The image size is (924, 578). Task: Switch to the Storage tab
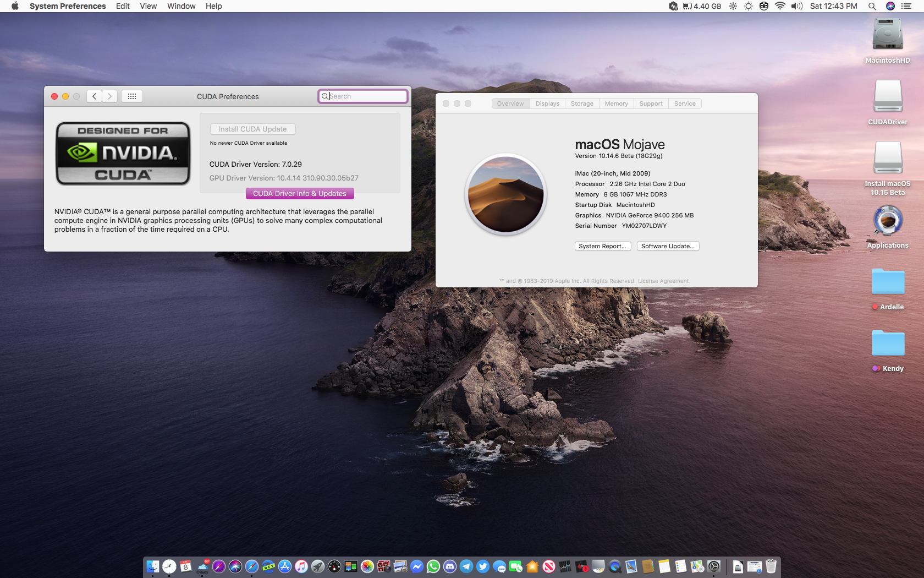[582, 103]
